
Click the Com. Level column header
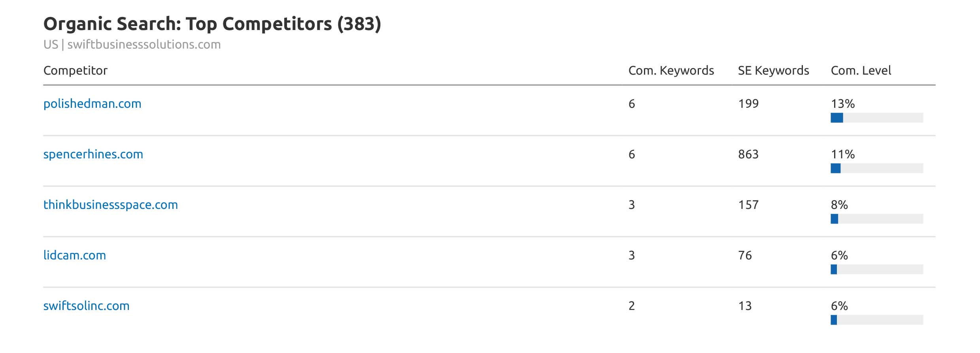point(861,71)
